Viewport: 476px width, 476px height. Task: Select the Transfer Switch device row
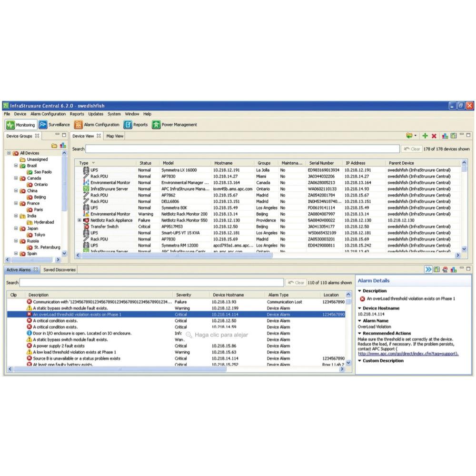[x=267, y=227]
